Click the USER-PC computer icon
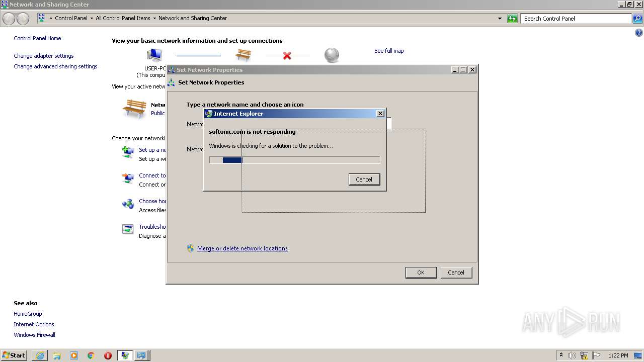 coord(154,55)
